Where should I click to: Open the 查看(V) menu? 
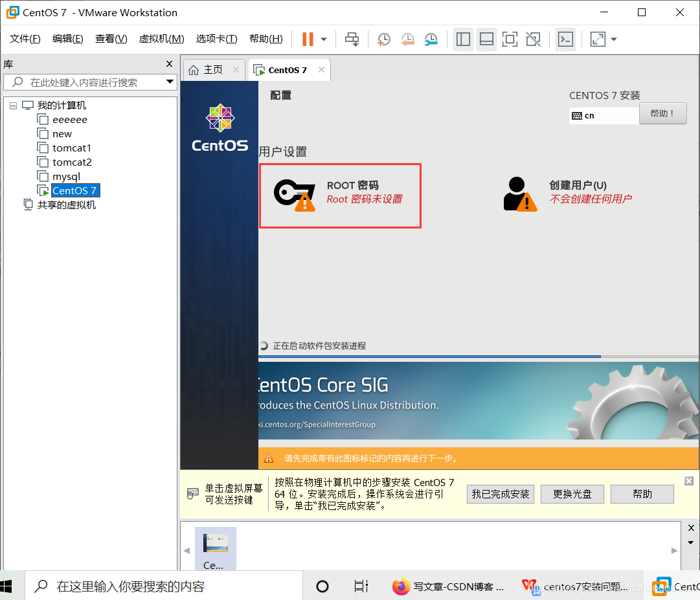[111, 39]
